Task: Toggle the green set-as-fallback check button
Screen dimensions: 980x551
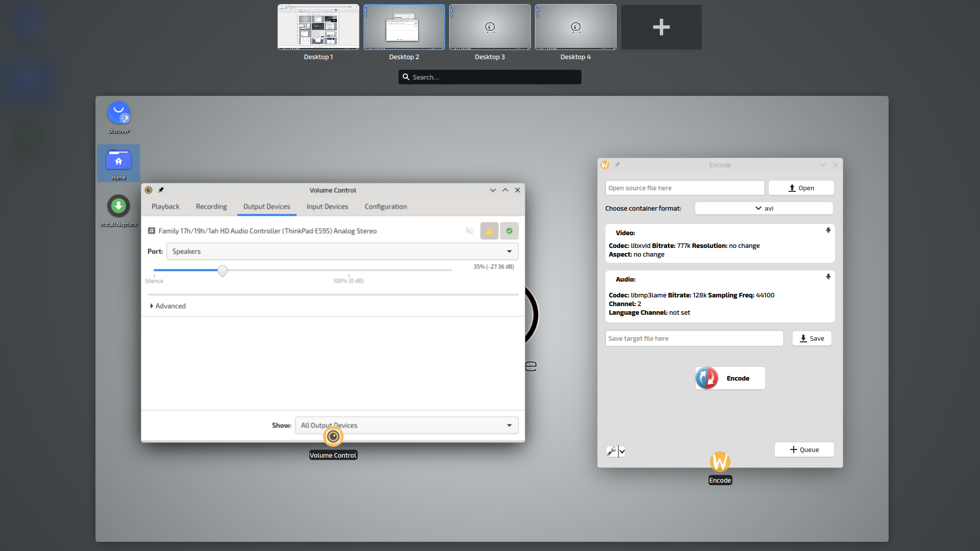Action: (509, 231)
